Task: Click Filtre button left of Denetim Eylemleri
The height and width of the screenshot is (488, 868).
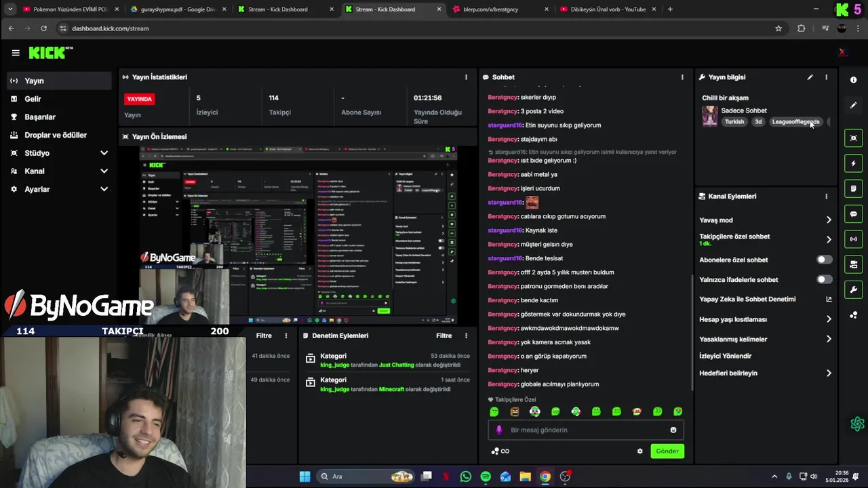Action: (x=264, y=335)
